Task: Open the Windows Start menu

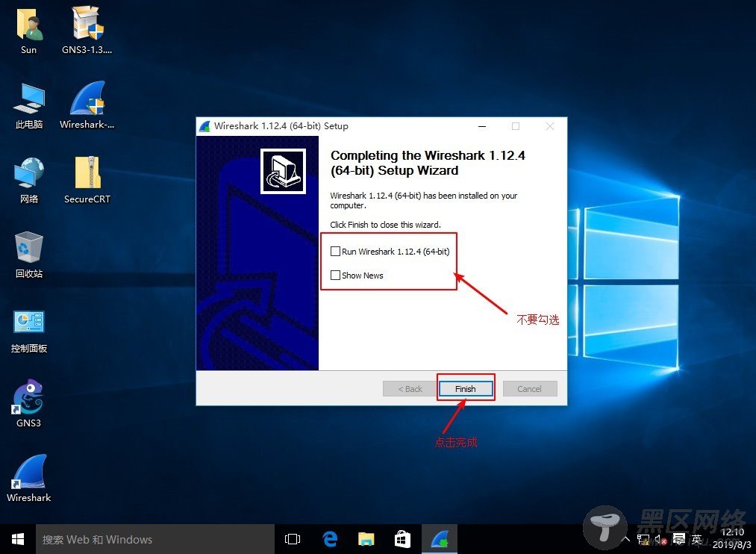Action: click(18, 539)
